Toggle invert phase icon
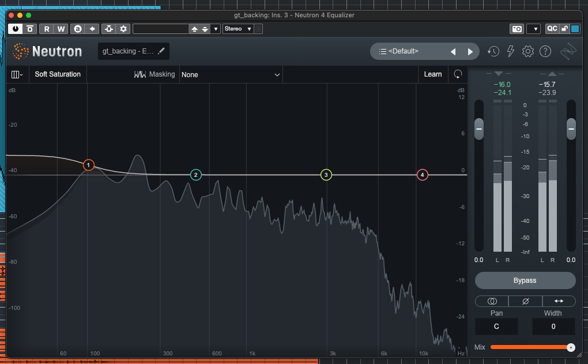Screen dimensions: 588x364 click(x=525, y=301)
